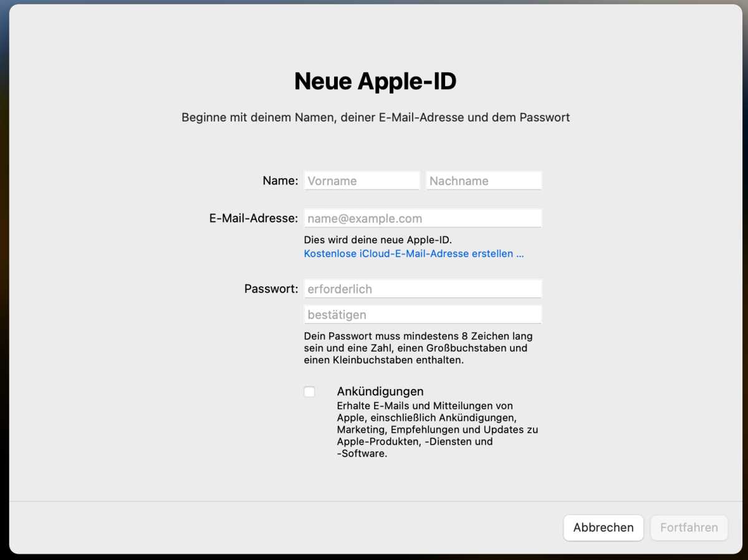Click the bestätigen password confirmation field
This screenshot has width=748, height=560.
pyautogui.click(x=423, y=314)
